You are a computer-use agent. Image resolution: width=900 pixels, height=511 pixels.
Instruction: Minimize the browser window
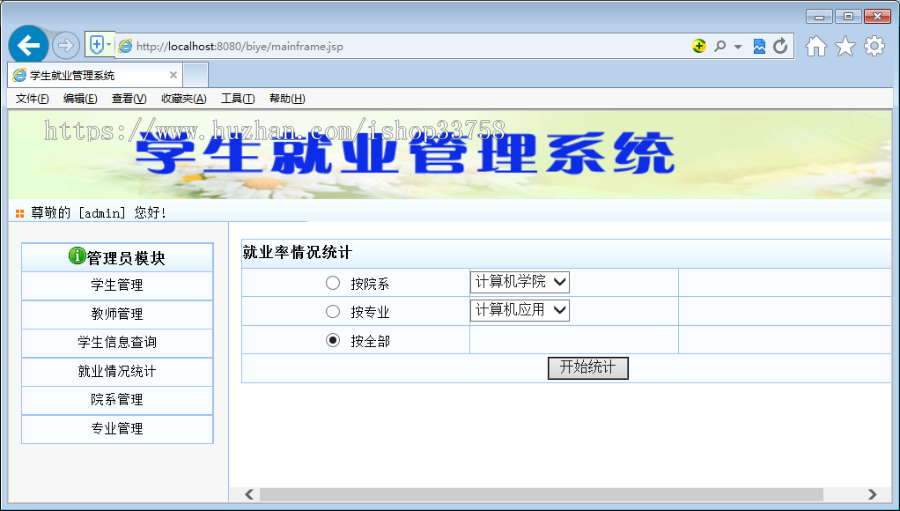tap(819, 17)
